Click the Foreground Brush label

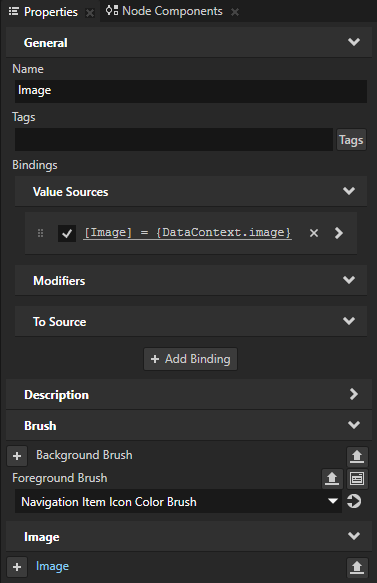tap(59, 478)
